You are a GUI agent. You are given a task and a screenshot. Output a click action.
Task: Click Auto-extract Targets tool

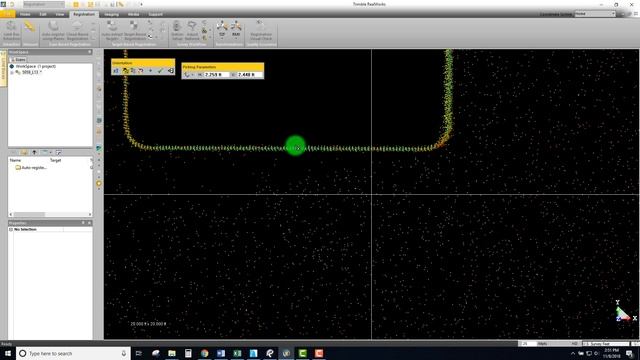112,31
